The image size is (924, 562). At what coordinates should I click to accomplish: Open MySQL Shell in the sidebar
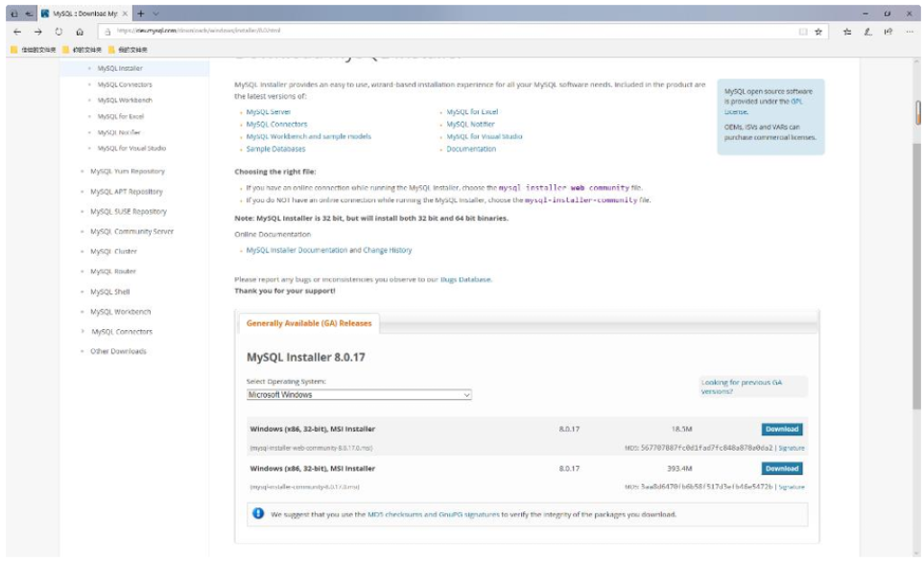pos(109,292)
